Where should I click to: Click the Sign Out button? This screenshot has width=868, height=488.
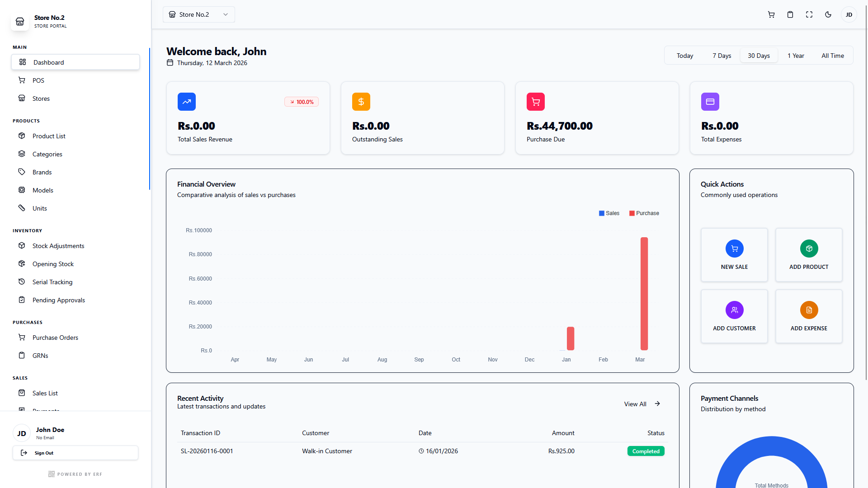tap(75, 453)
